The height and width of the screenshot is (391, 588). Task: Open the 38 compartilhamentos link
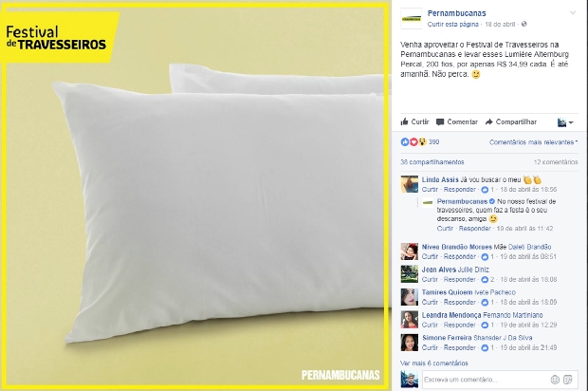point(432,162)
